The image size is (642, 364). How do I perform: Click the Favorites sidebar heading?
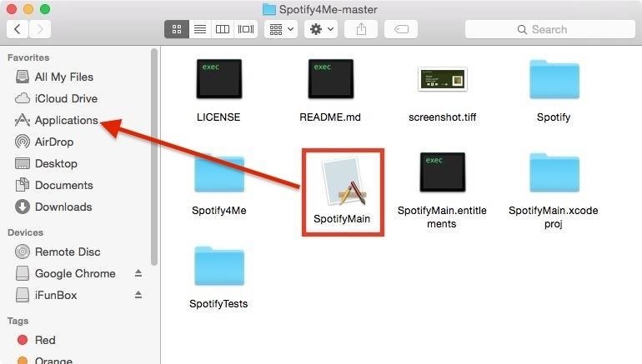(28, 57)
